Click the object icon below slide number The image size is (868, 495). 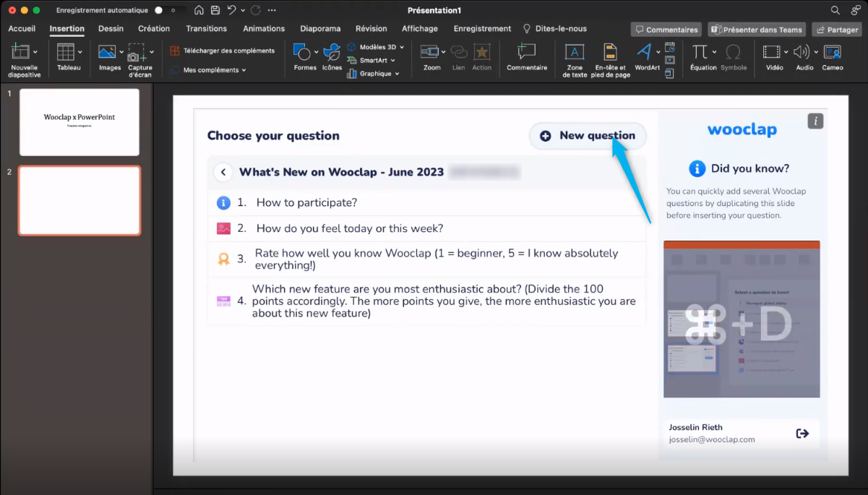tap(669, 73)
